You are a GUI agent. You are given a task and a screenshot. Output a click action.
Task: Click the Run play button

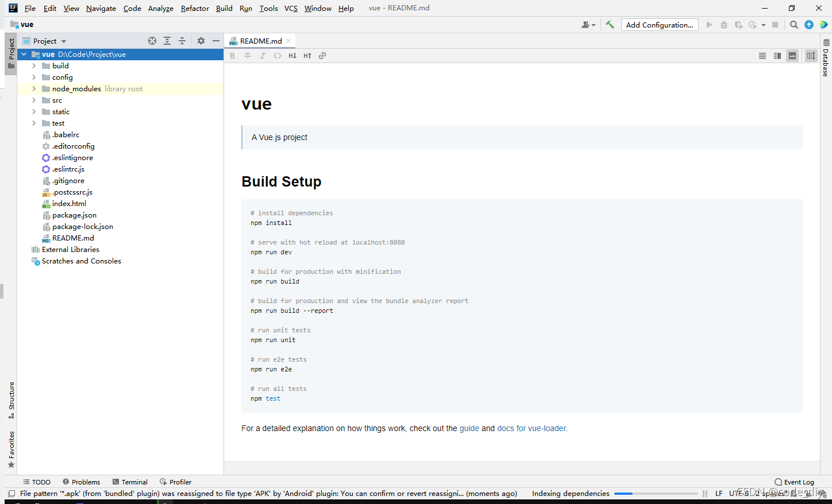click(x=709, y=25)
